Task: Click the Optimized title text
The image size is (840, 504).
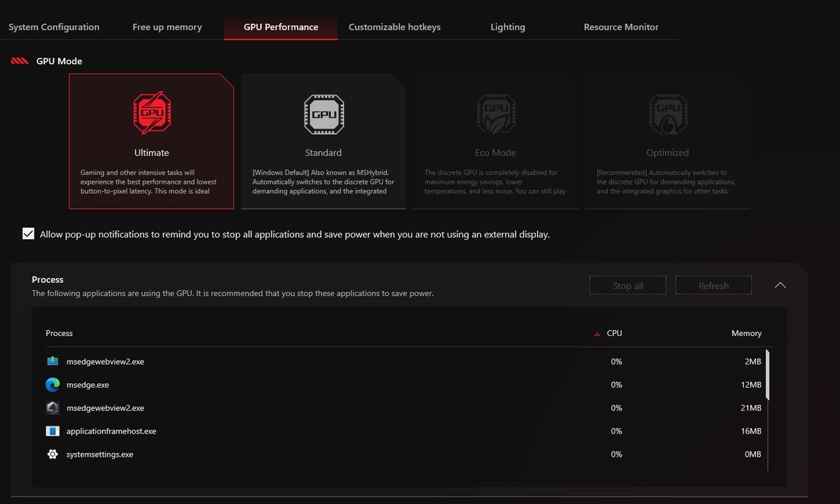Action: click(668, 153)
